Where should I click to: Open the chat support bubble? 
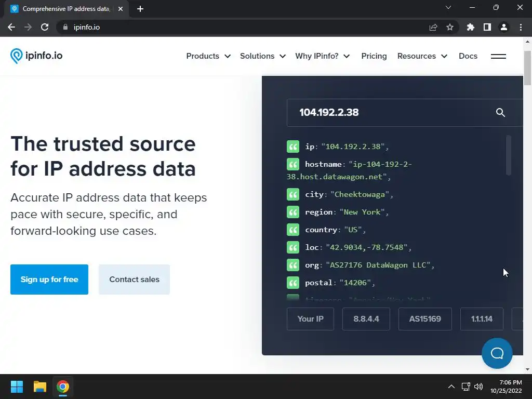pyautogui.click(x=497, y=353)
